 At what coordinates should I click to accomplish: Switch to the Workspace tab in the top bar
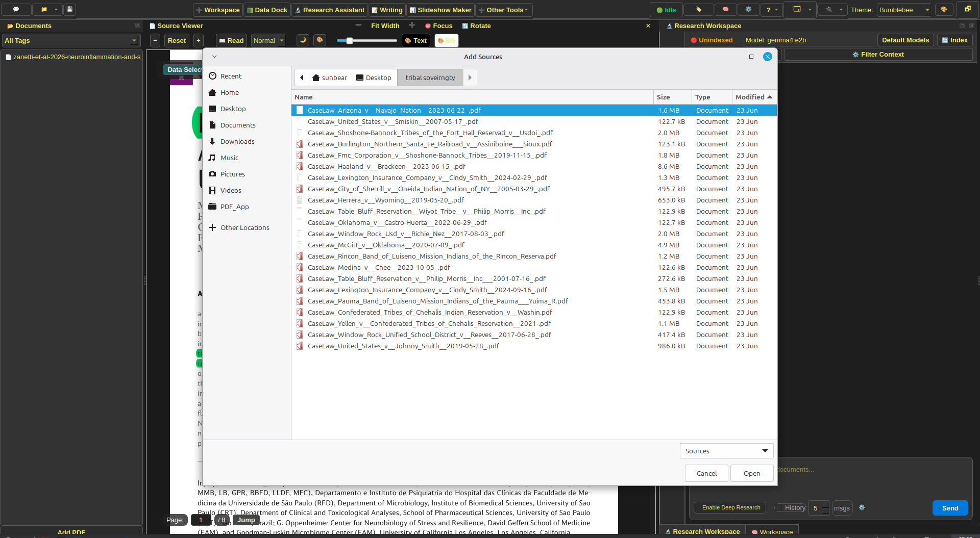tap(218, 10)
